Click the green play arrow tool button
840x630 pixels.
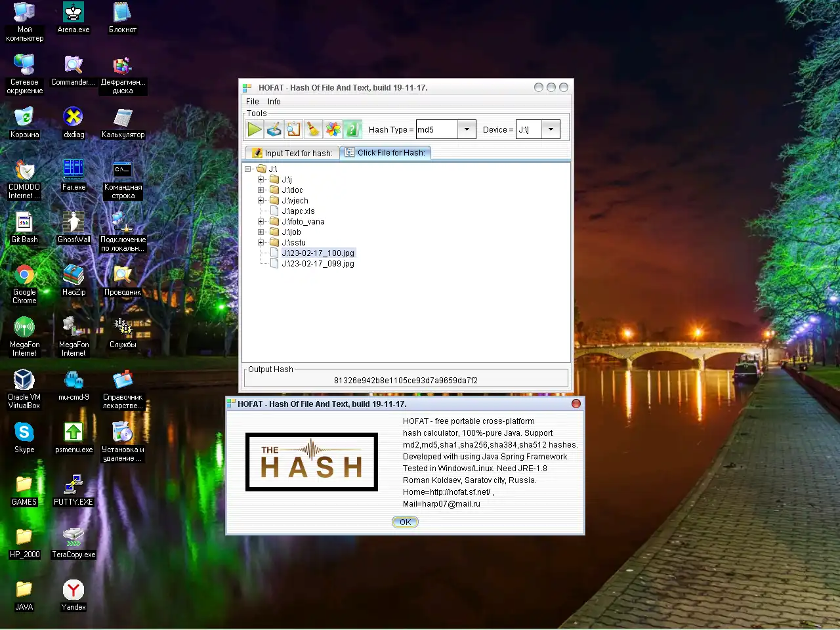[x=255, y=129]
